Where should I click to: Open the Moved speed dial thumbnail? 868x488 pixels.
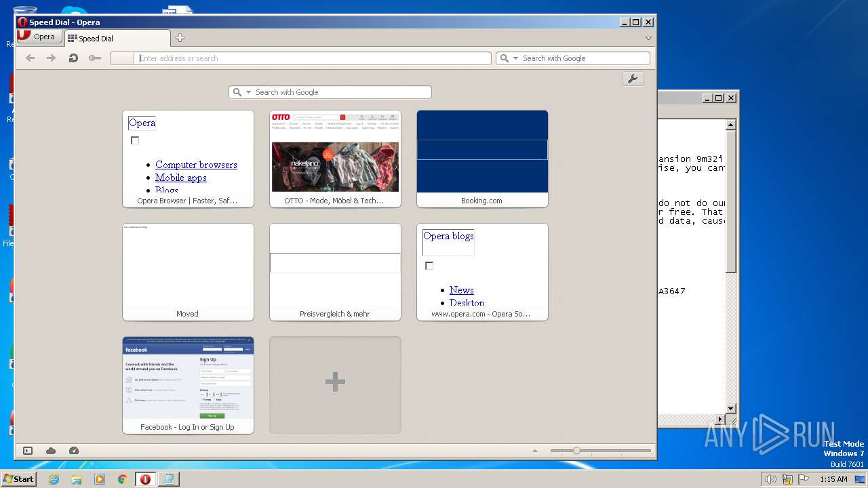click(188, 272)
